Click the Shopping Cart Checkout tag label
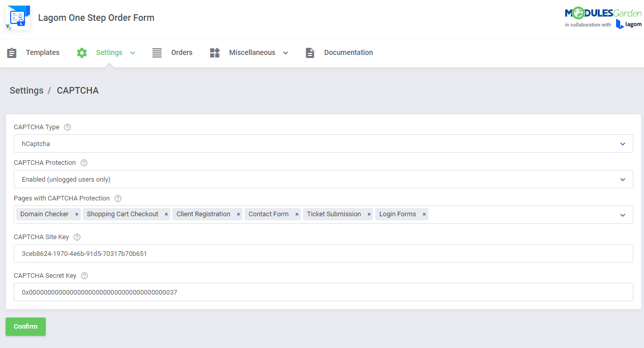The image size is (644, 348). pos(122,214)
